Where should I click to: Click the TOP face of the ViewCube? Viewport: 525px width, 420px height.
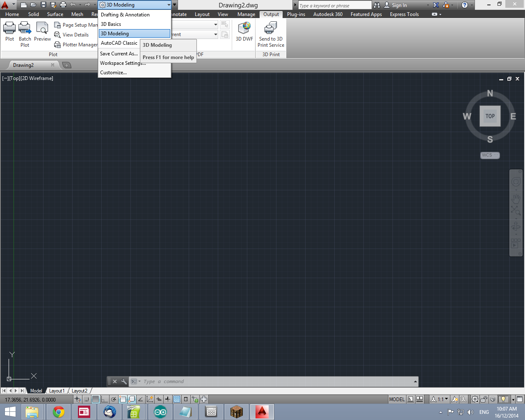[x=490, y=116]
